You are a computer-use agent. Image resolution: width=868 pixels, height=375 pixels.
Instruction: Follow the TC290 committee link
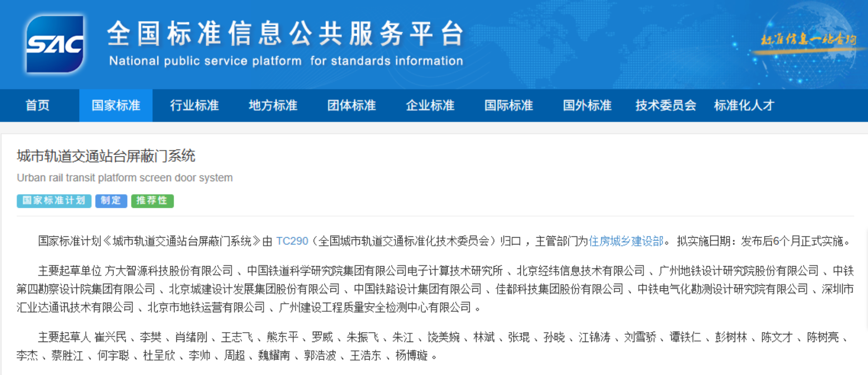point(292,241)
